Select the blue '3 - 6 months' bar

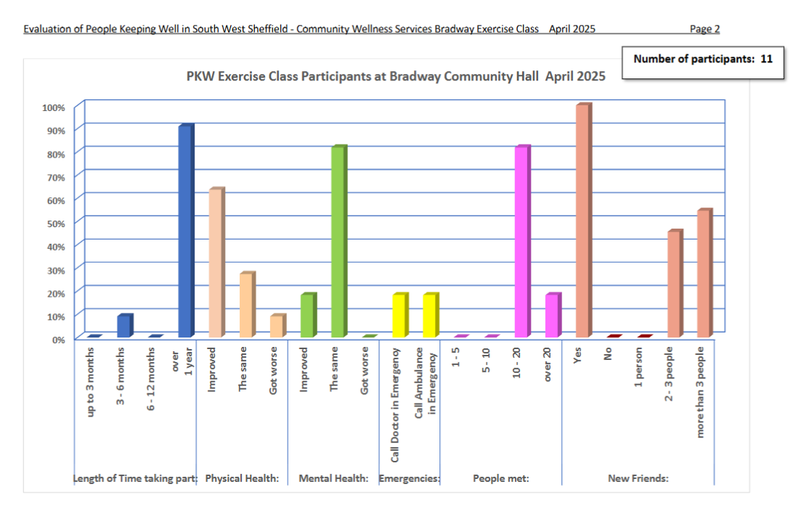coord(124,326)
